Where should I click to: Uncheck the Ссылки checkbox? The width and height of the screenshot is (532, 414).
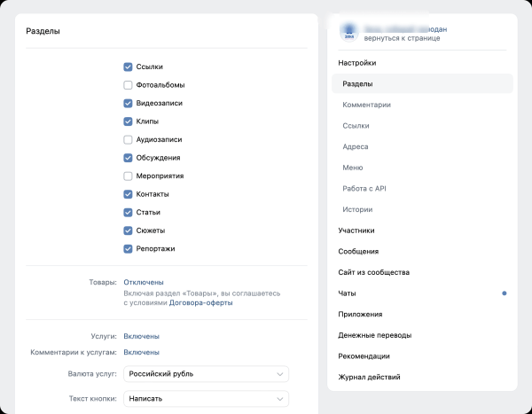[129, 66]
